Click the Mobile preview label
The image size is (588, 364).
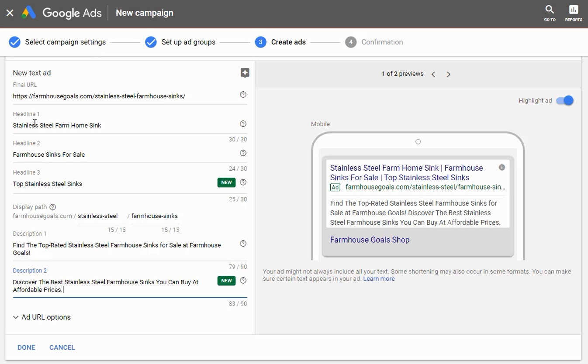click(x=320, y=124)
